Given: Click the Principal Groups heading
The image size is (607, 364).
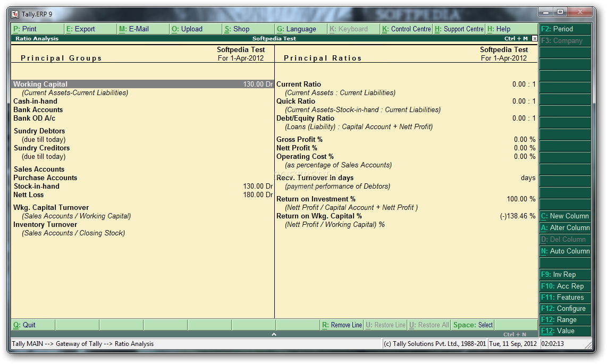Looking at the screenshot, I should (61, 58).
